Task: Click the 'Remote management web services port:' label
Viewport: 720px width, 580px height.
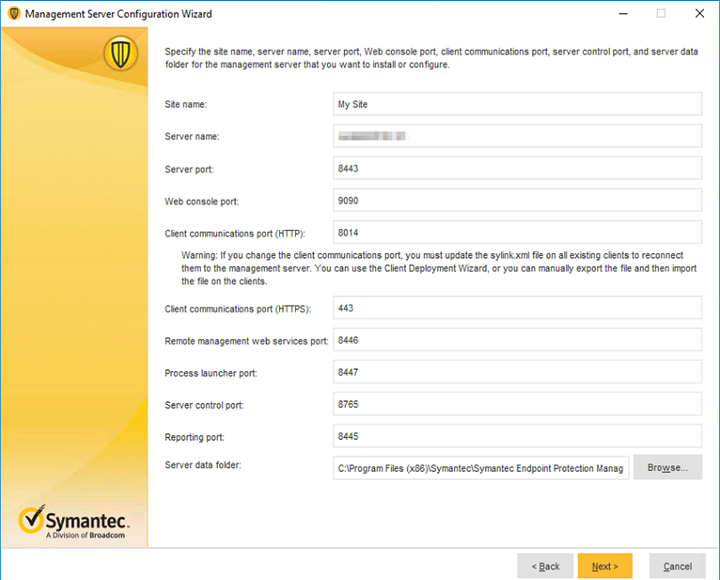Action: click(247, 341)
